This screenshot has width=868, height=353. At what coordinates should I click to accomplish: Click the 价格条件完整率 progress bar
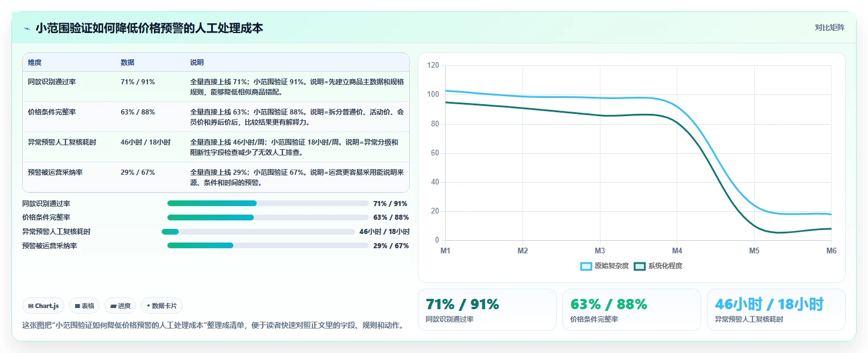[x=268, y=217]
